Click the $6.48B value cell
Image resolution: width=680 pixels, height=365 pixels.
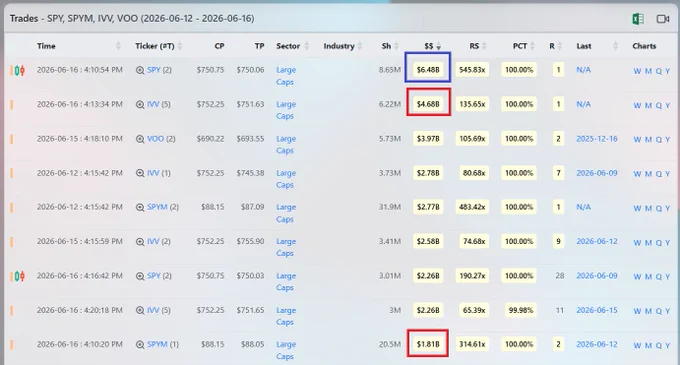(428, 70)
